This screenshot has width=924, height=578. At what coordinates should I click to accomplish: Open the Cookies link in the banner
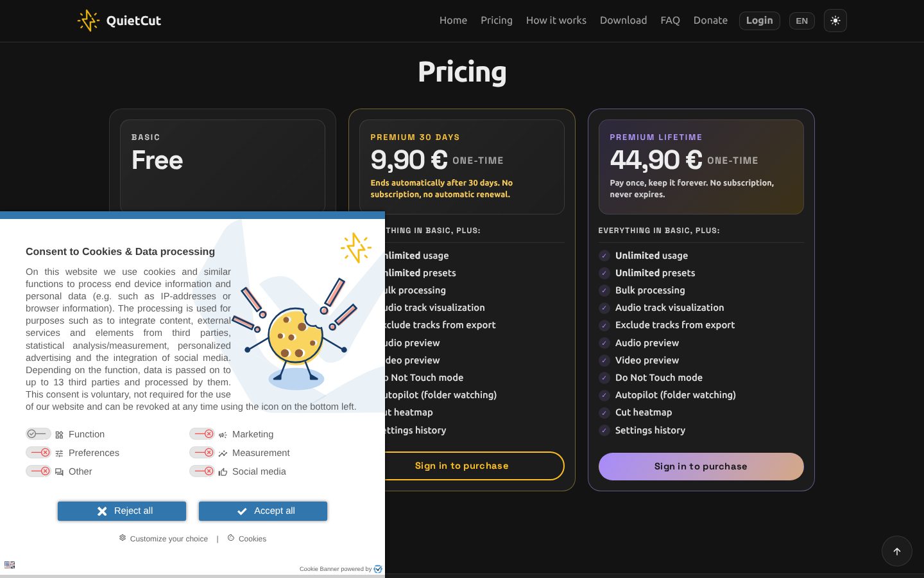point(247,539)
